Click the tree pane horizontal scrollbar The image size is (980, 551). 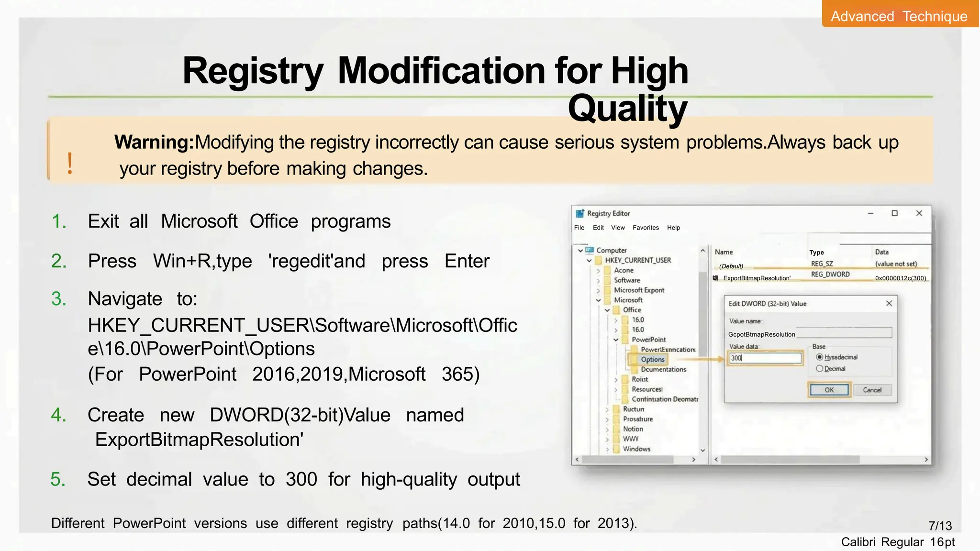[628, 460]
